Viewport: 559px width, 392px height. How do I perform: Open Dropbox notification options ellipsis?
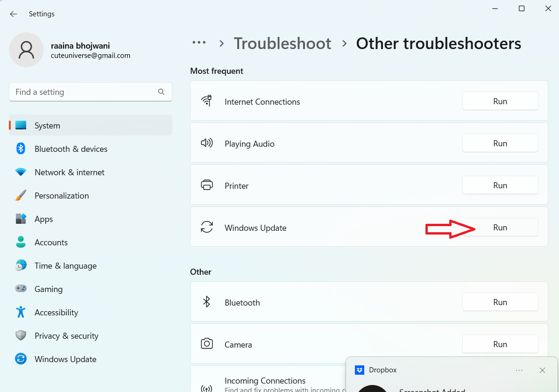tap(519, 370)
